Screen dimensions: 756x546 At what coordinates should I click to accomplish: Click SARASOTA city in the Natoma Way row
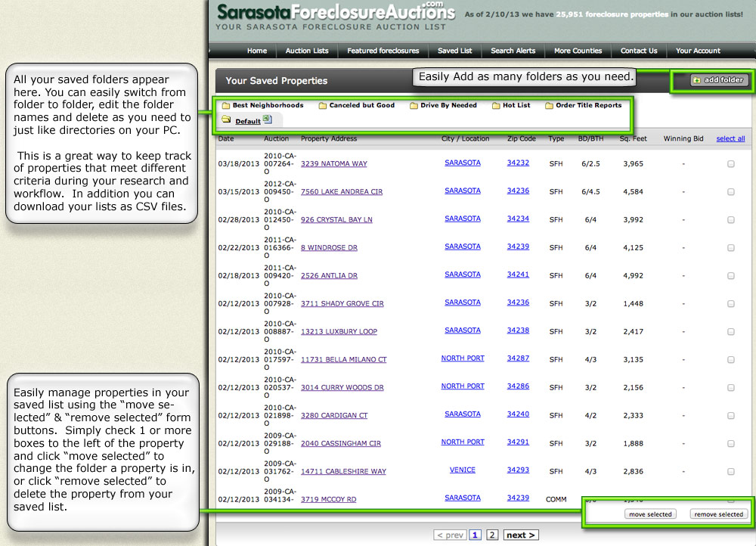[x=463, y=163]
